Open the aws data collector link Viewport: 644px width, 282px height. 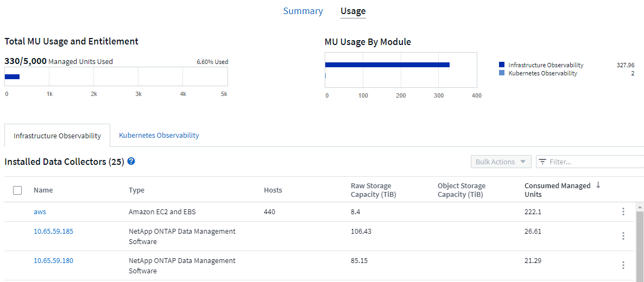point(40,212)
